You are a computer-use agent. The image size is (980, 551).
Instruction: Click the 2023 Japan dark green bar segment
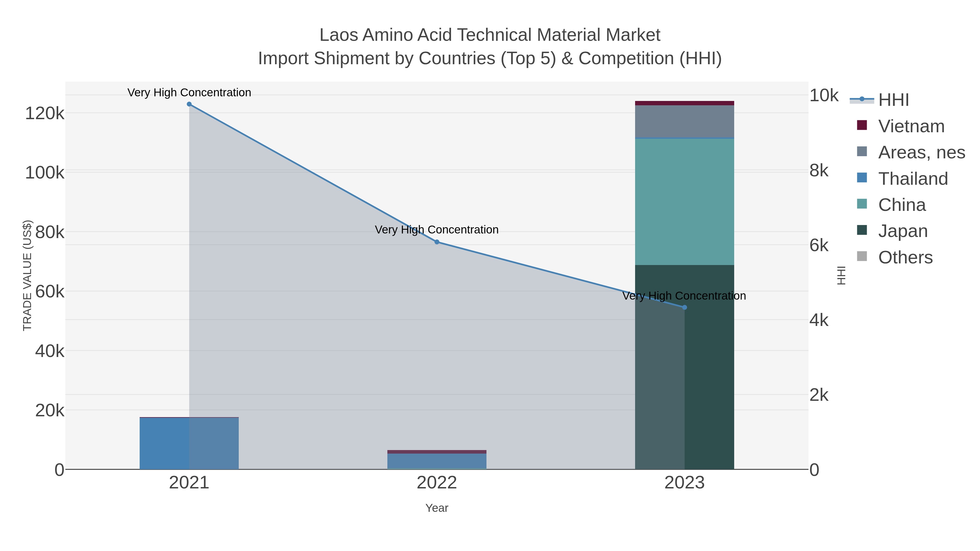(x=684, y=367)
